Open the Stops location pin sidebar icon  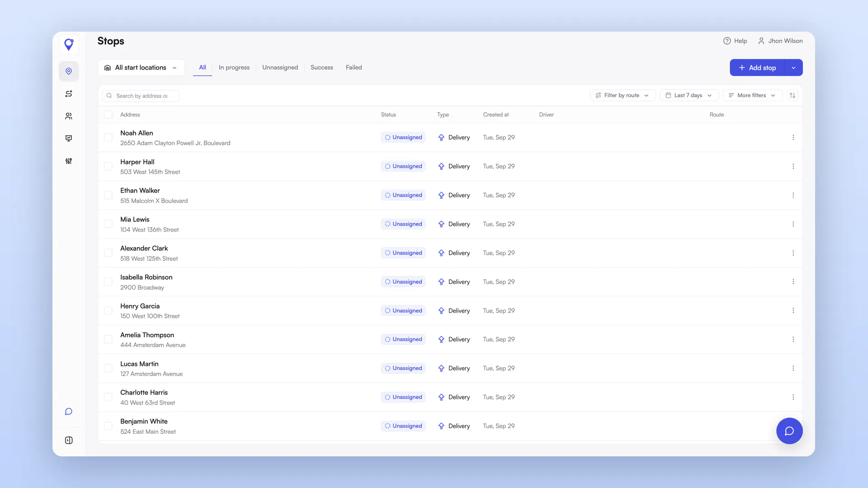pyautogui.click(x=69, y=71)
